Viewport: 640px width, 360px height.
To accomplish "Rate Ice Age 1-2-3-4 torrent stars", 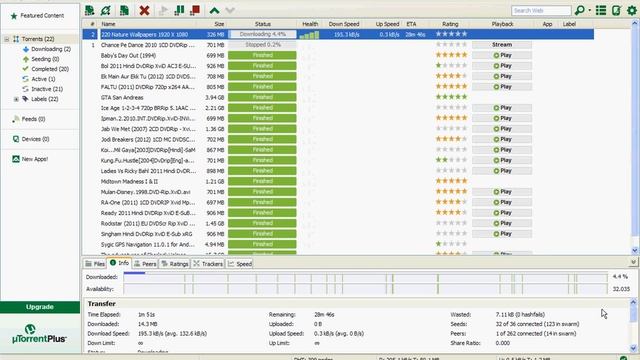I will tap(451, 108).
